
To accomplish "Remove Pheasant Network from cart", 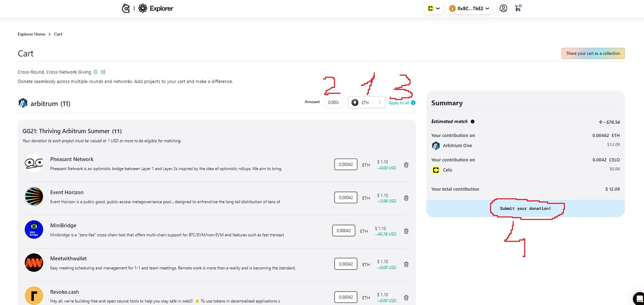I will point(406,165).
